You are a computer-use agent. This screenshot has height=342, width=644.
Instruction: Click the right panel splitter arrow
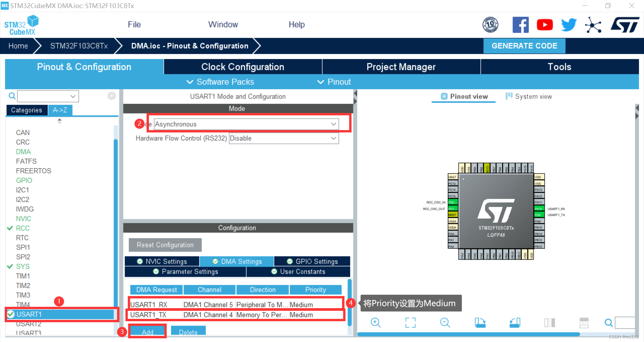coord(637,108)
